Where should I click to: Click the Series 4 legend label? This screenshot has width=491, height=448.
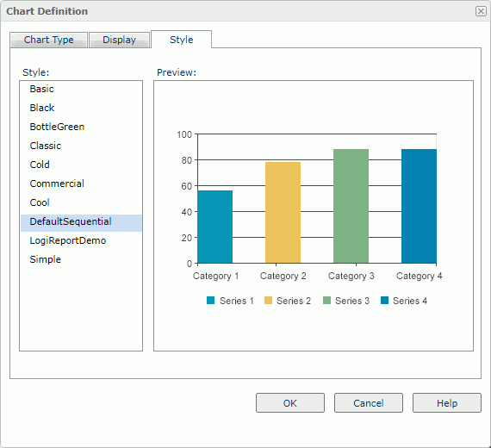tap(410, 301)
